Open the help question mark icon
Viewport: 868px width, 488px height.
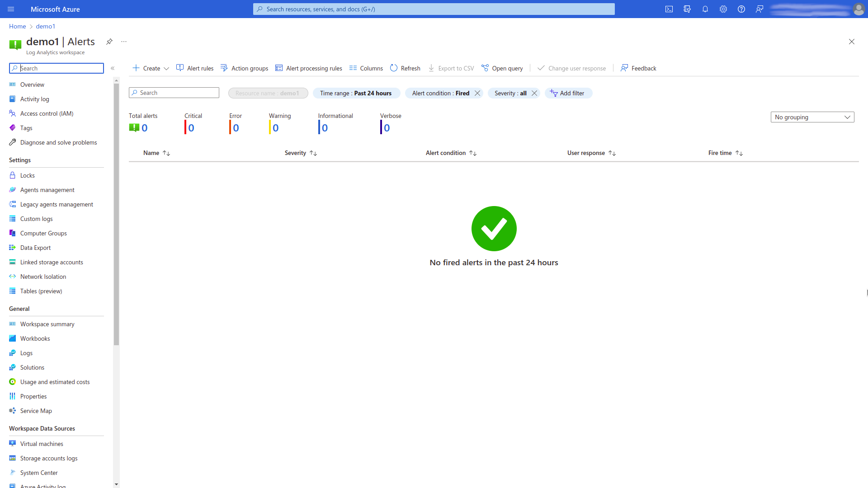(741, 9)
